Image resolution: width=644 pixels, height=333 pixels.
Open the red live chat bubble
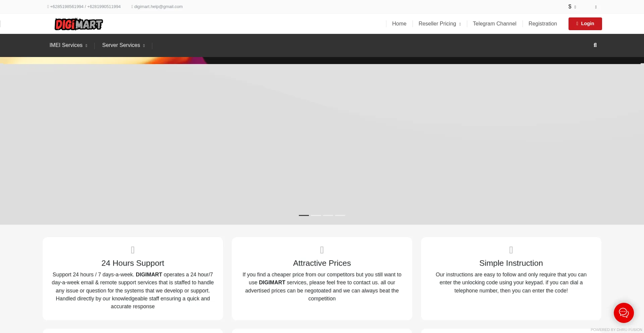624,313
